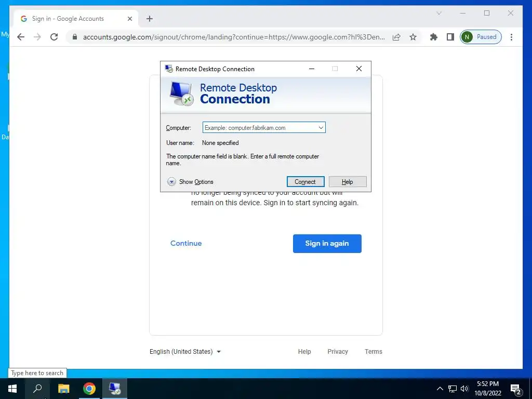Click the Computer name combo box field

[264, 128]
